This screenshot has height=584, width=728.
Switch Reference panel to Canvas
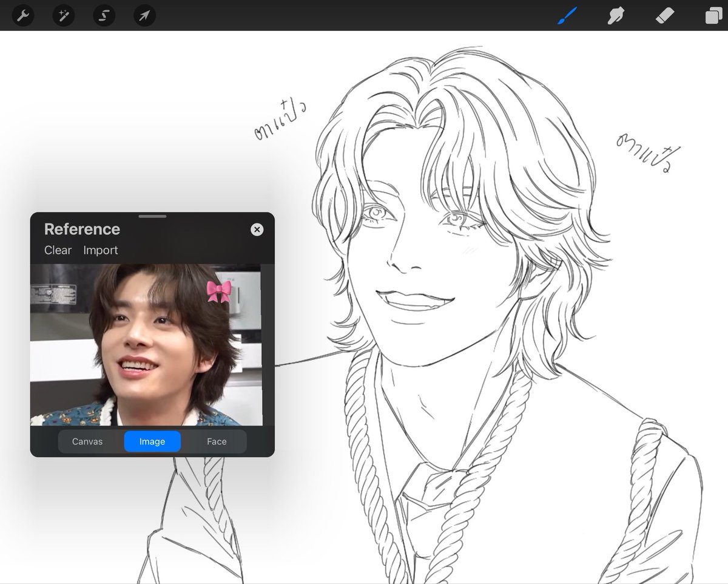[x=87, y=441]
